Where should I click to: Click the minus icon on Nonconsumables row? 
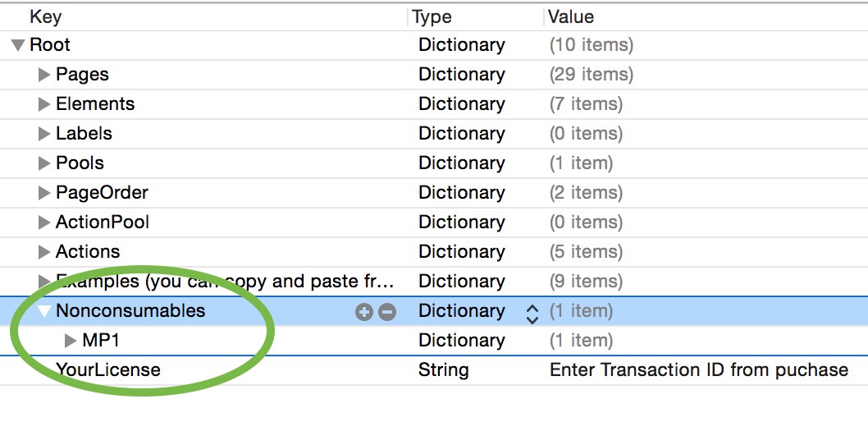[x=387, y=312]
